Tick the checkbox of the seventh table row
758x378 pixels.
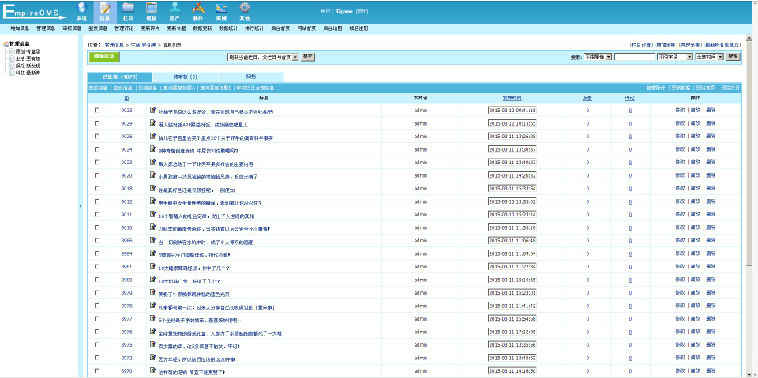97,189
